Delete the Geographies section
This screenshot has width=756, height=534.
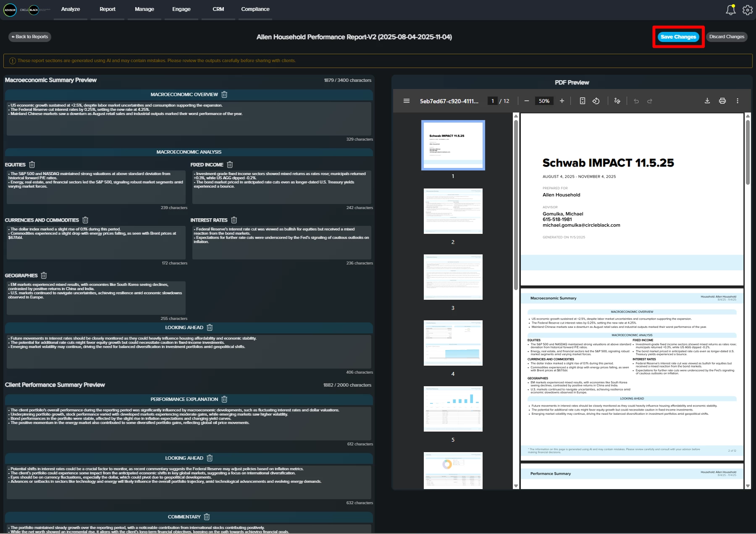pyautogui.click(x=44, y=275)
